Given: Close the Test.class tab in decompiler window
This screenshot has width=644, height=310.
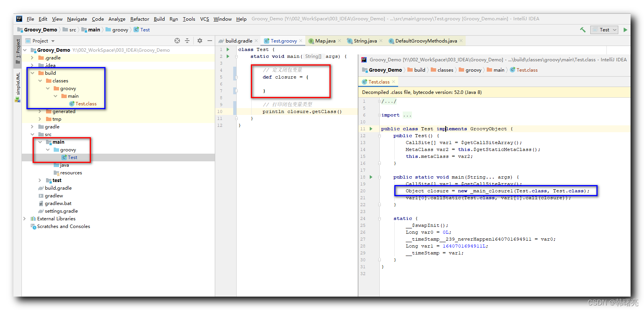Looking at the screenshot, I should click(394, 82).
